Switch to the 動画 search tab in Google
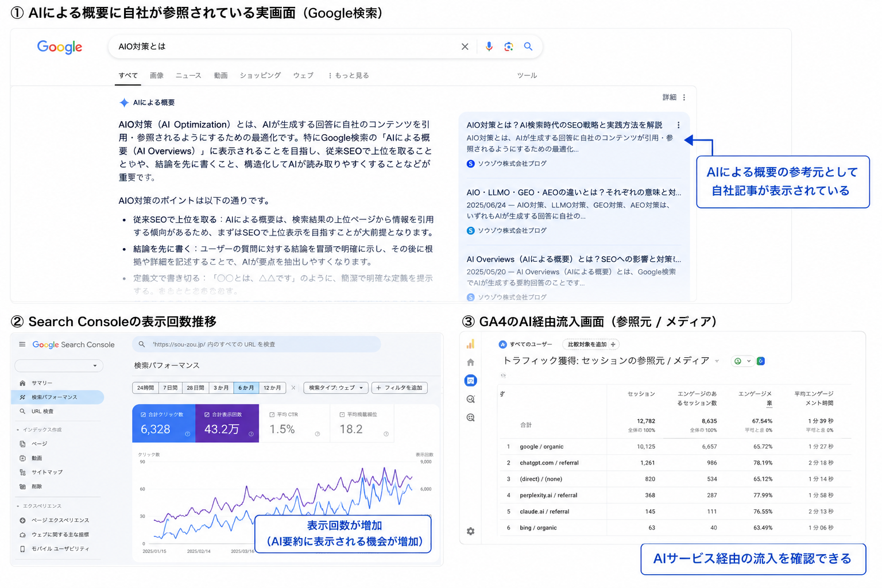This screenshot has height=588, width=882. [x=221, y=76]
